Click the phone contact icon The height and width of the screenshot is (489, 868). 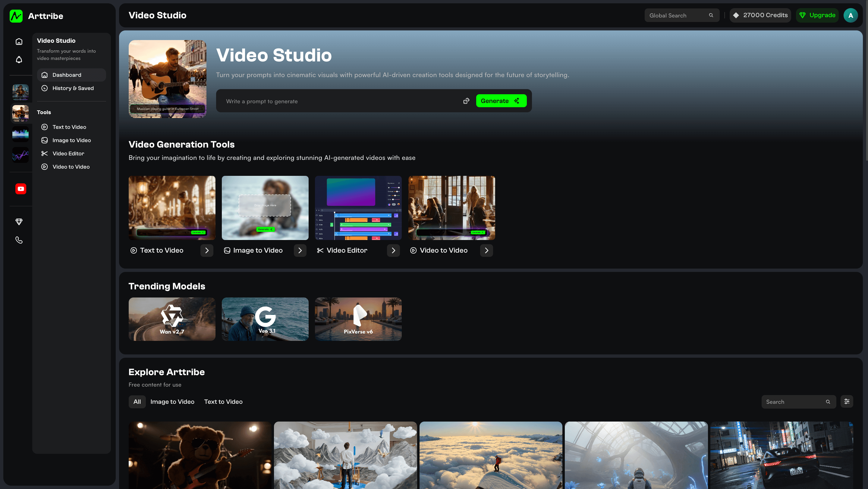pyautogui.click(x=19, y=240)
